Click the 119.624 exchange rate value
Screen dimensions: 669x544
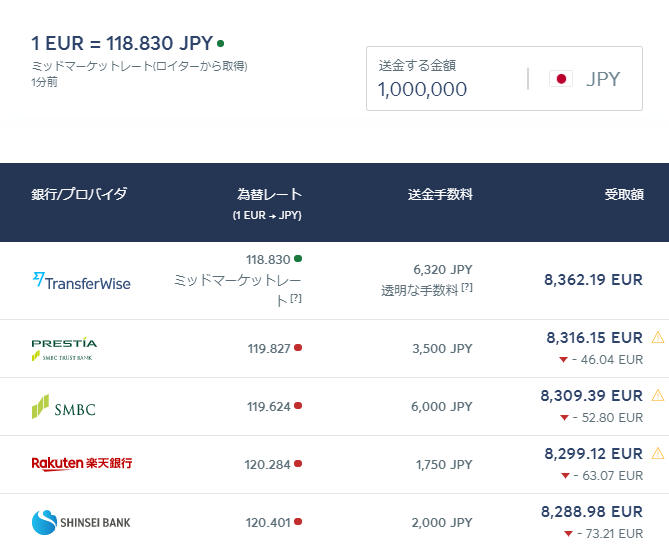[x=268, y=407]
